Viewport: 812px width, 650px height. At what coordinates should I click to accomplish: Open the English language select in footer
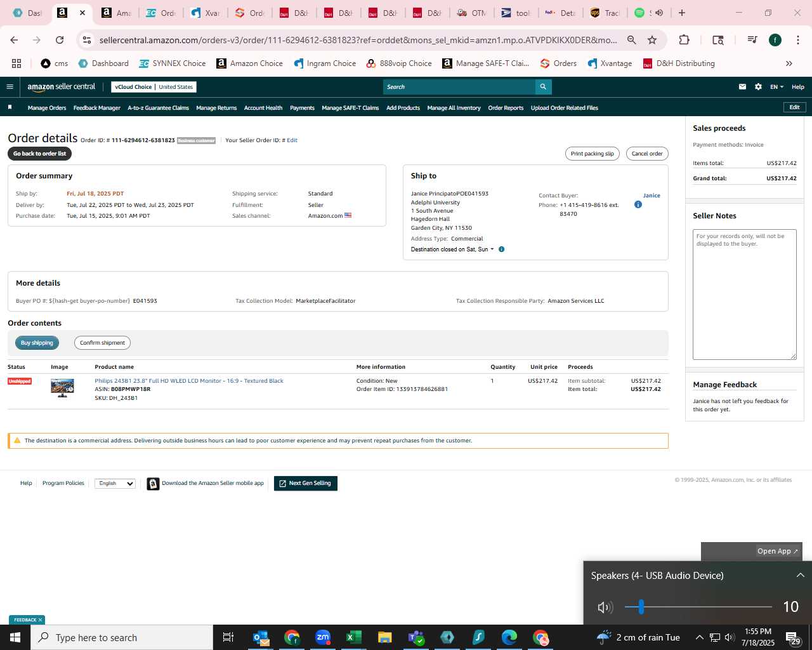coord(115,484)
